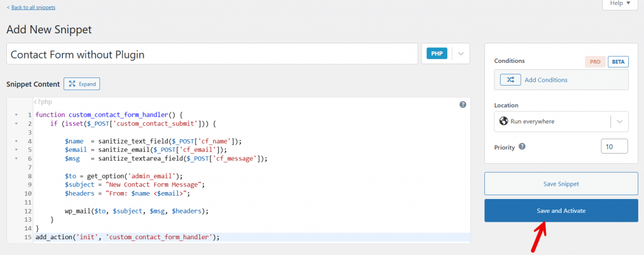The image size is (644, 255).
Task: Click line number 15 in the gutter
Action: pyautogui.click(x=28, y=237)
